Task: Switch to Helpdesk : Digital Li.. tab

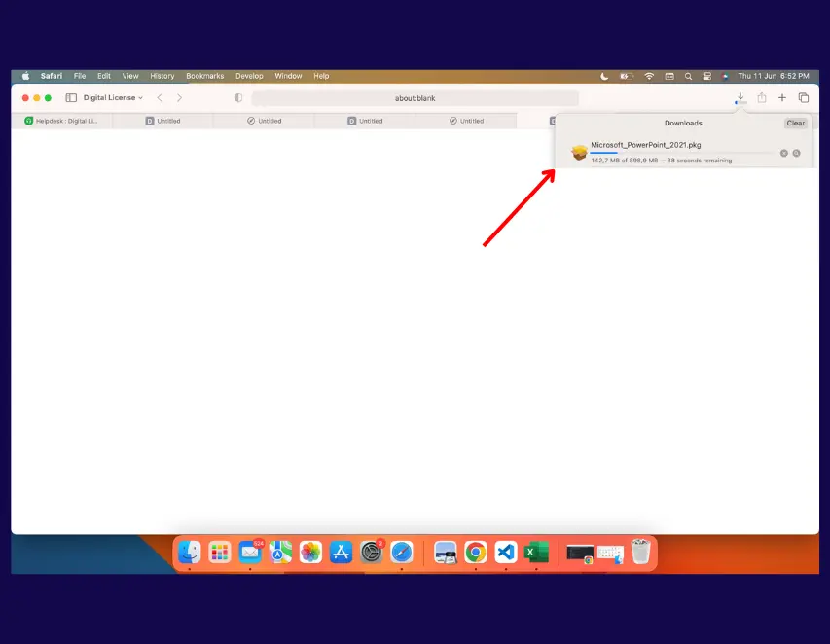Action: [61, 121]
